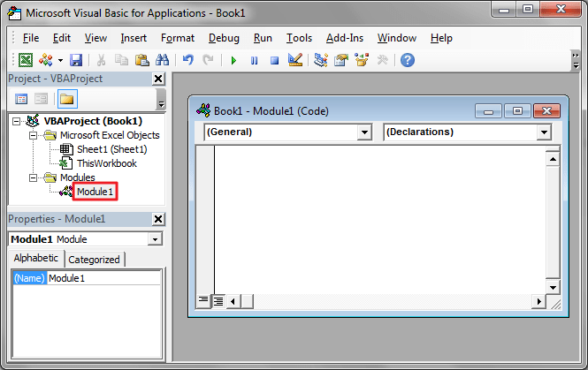Image resolution: width=588 pixels, height=370 pixels.
Task: Click the Toolbox hammer and wrench icon
Action: [x=383, y=60]
